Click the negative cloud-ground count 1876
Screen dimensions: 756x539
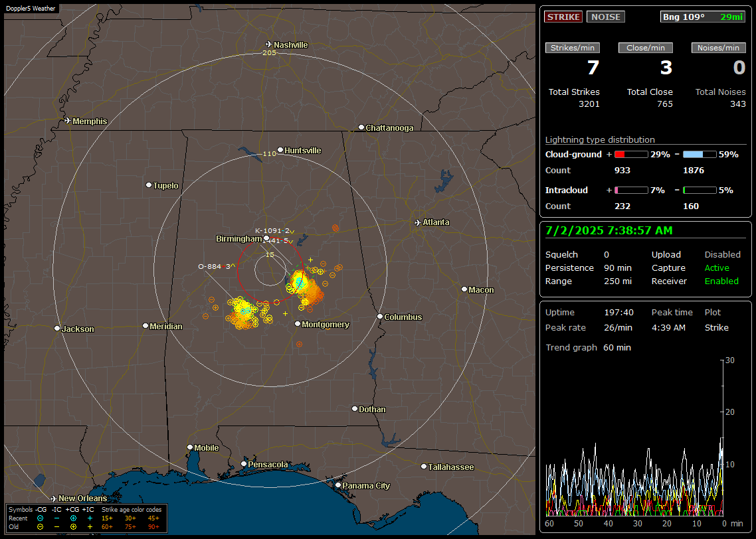694,171
